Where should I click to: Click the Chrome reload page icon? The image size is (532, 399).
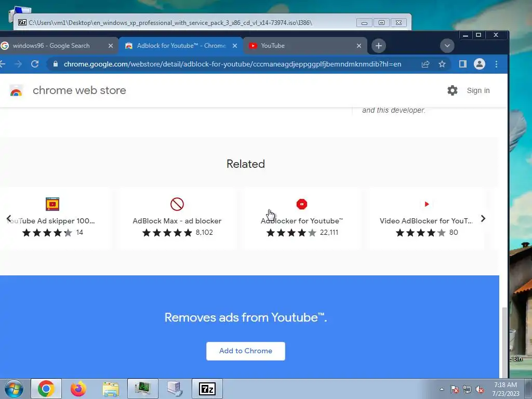point(35,64)
